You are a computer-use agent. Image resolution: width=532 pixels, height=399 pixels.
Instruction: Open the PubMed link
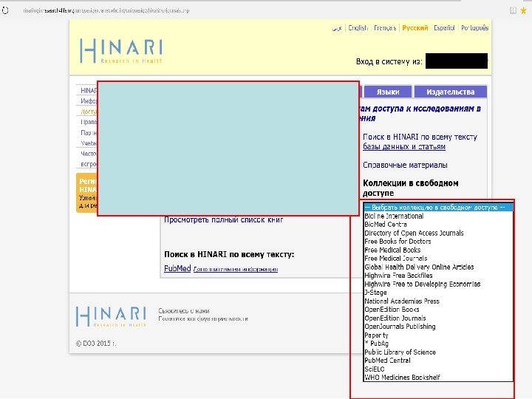pos(177,268)
